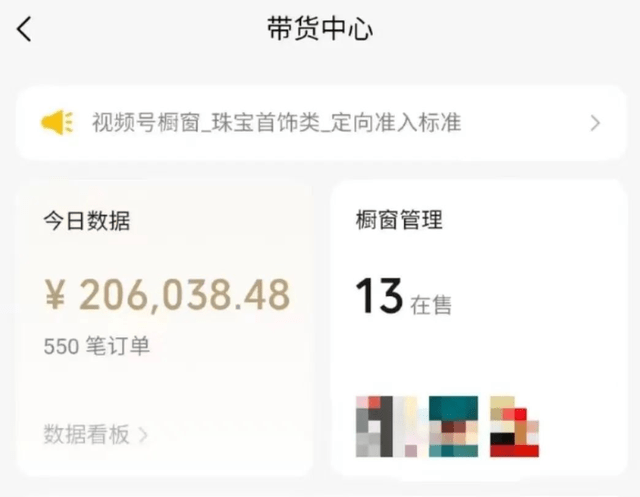Open the 今日数据 card
The image size is (640, 497).
click(x=164, y=329)
